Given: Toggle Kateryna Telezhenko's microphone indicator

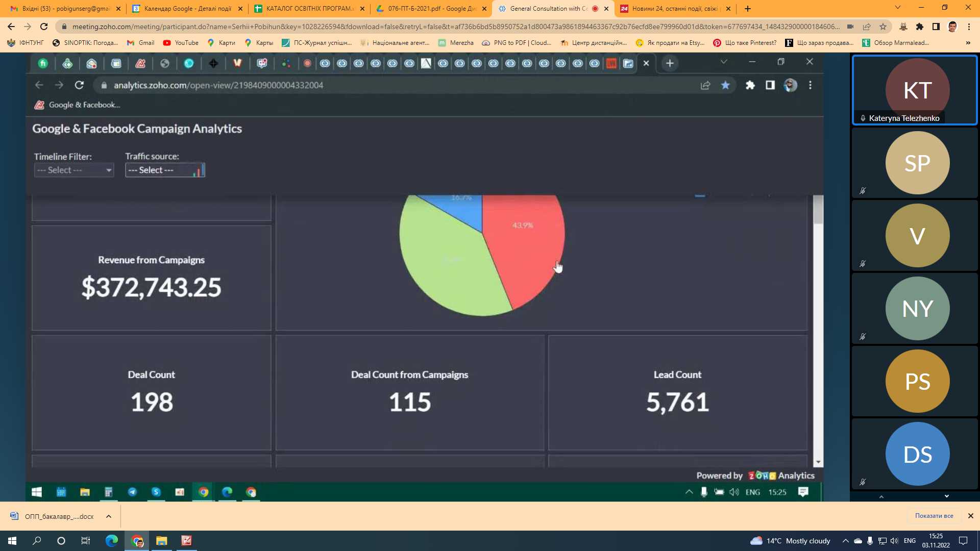Looking at the screenshot, I should pos(863,118).
